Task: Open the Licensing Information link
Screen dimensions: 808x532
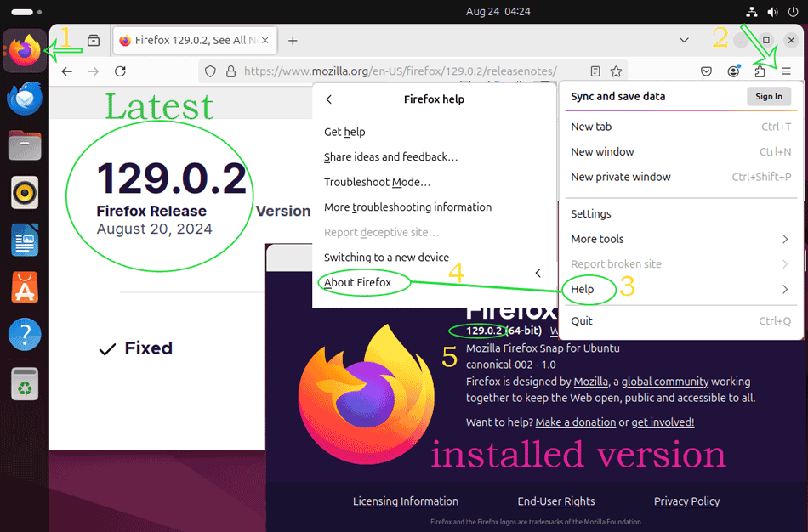Action: click(x=406, y=501)
